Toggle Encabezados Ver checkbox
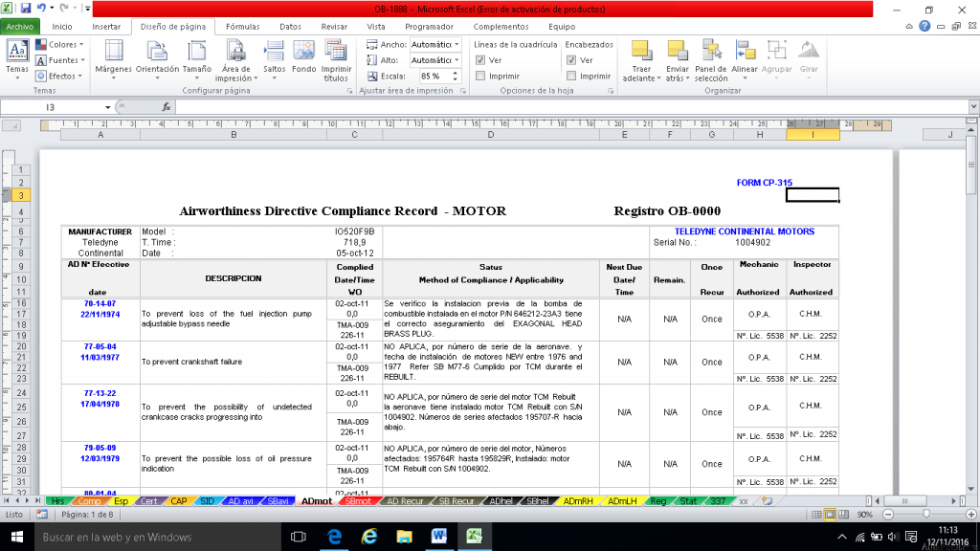 pos(571,60)
